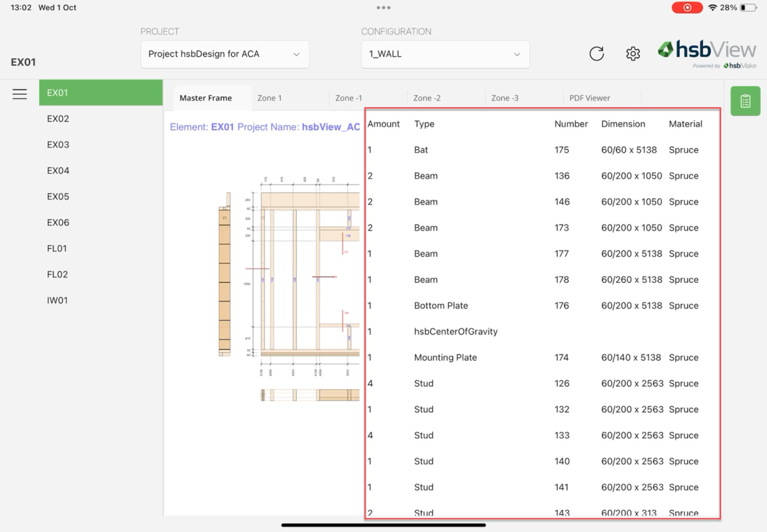This screenshot has width=767, height=532.
Task: Open the settings gear icon
Action: (x=633, y=54)
